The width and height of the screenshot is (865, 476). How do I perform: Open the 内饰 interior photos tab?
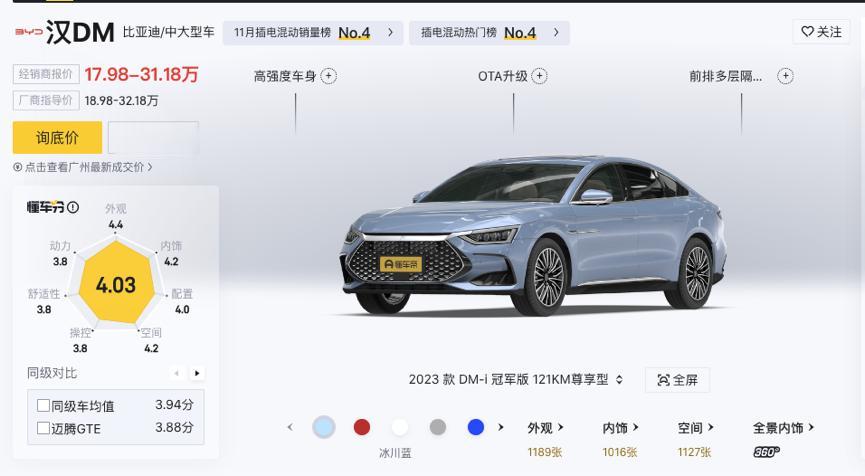click(x=620, y=427)
